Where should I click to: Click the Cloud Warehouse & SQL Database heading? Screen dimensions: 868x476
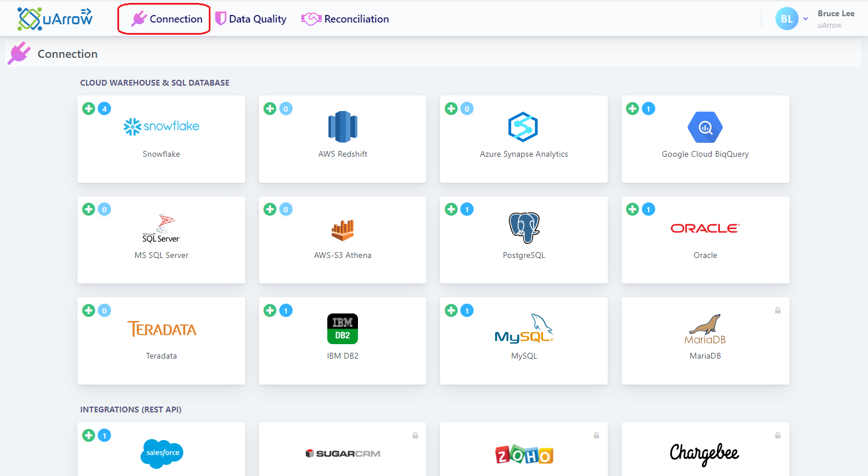(154, 83)
